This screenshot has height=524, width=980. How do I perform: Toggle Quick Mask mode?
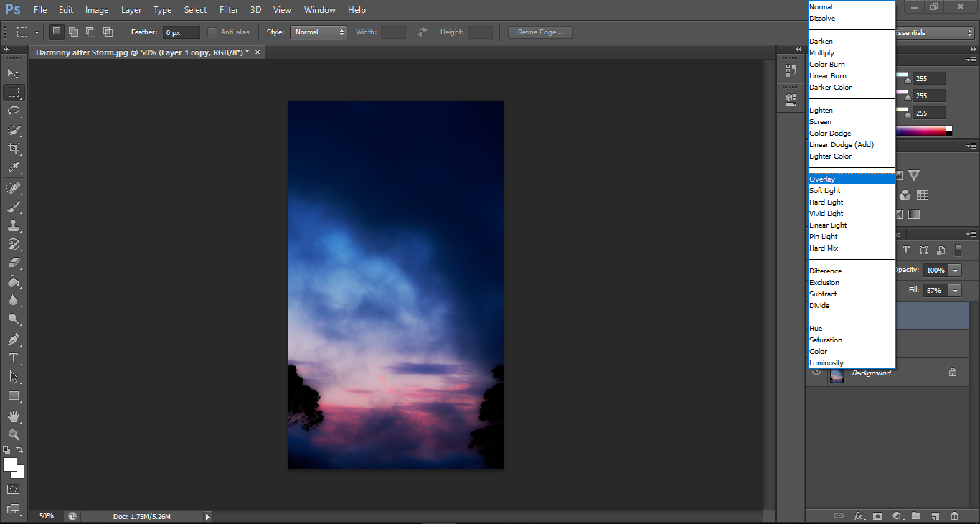pos(14,490)
